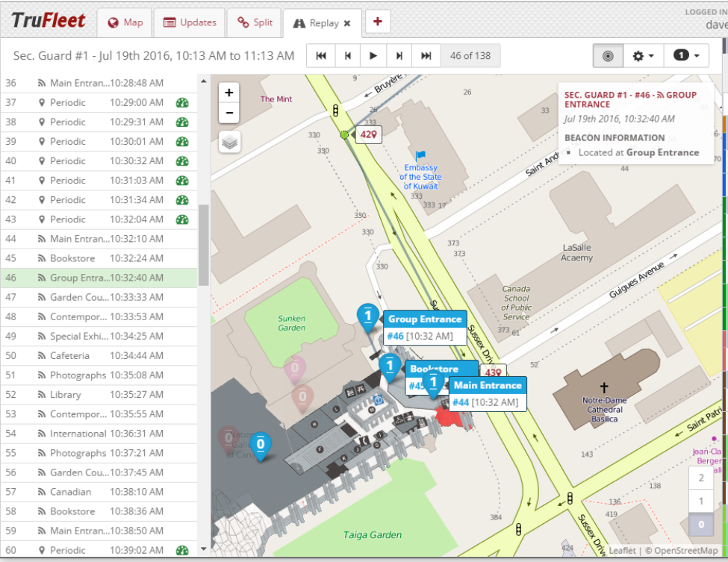Select event 57 Canadian row
Screen dimensions: 728x562
coord(99,493)
